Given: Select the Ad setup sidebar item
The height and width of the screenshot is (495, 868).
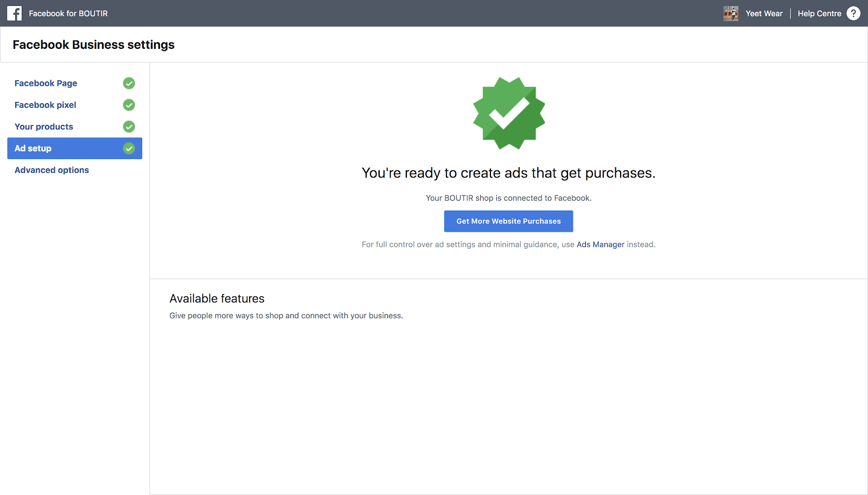Looking at the screenshot, I should (75, 148).
